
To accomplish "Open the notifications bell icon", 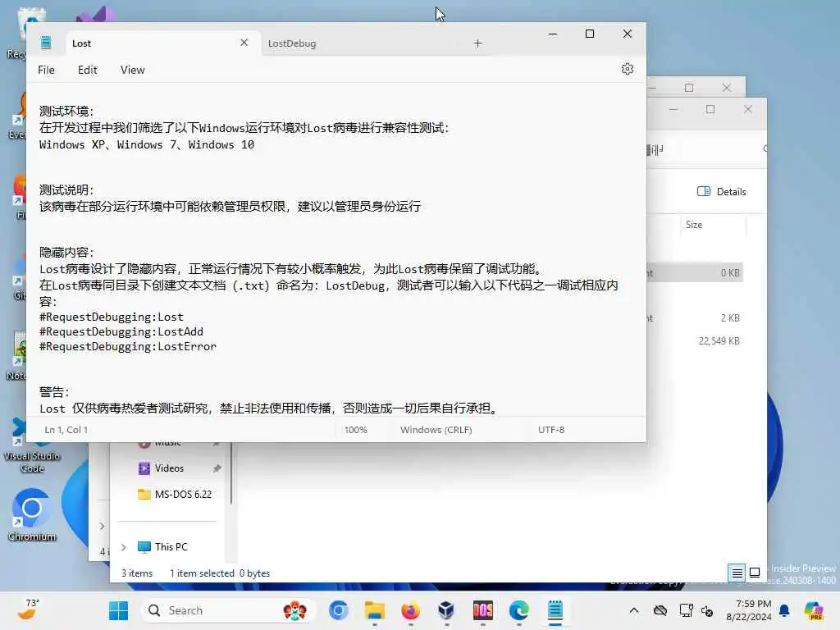I will point(784,610).
